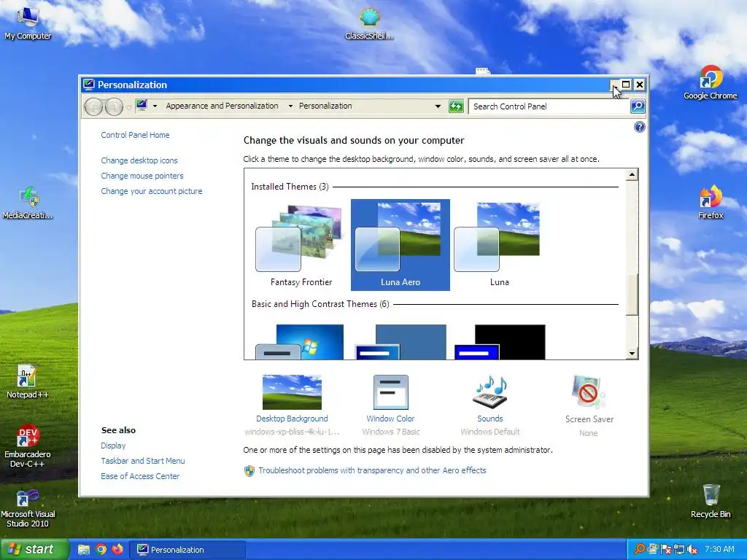Click the green Refresh button
This screenshot has width=747, height=560.
[x=456, y=106]
